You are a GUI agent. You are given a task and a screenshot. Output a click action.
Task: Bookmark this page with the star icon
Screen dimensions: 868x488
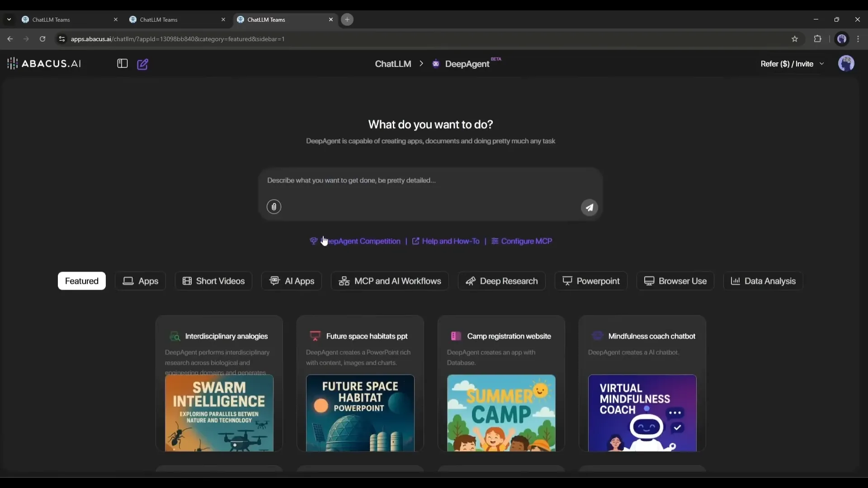795,39
